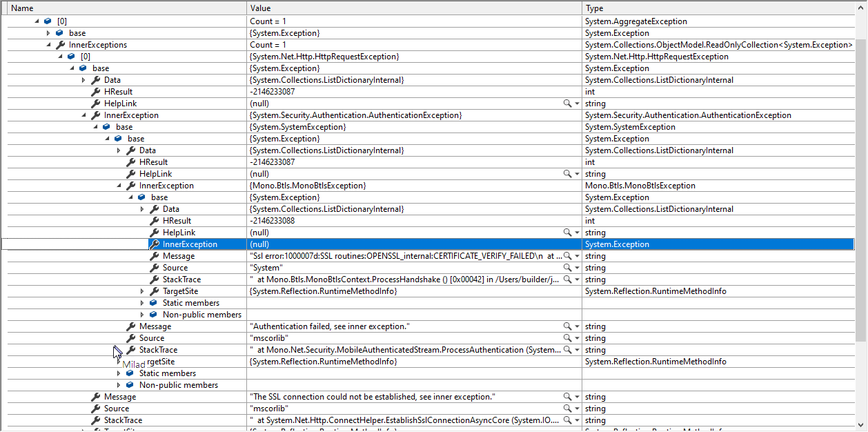Expand TargetSite below the ProcessHandshake StackTrace
The height and width of the screenshot is (432, 868).
pyautogui.click(x=142, y=291)
